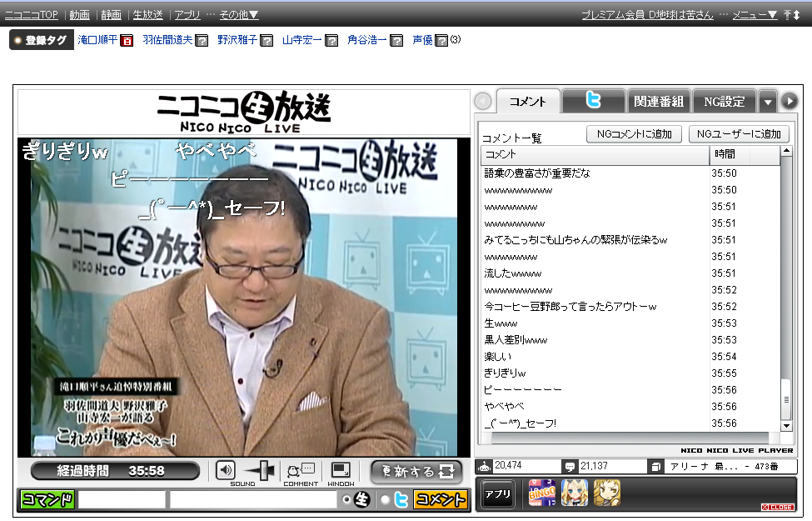Open the tab overflow dropdown arrow
812x521 pixels.
(x=768, y=102)
